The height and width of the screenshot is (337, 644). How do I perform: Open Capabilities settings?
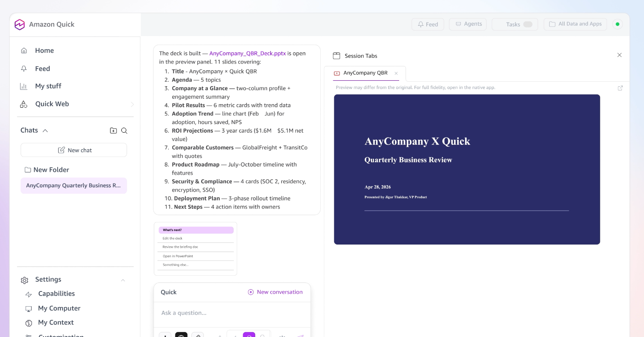(56, 294)
